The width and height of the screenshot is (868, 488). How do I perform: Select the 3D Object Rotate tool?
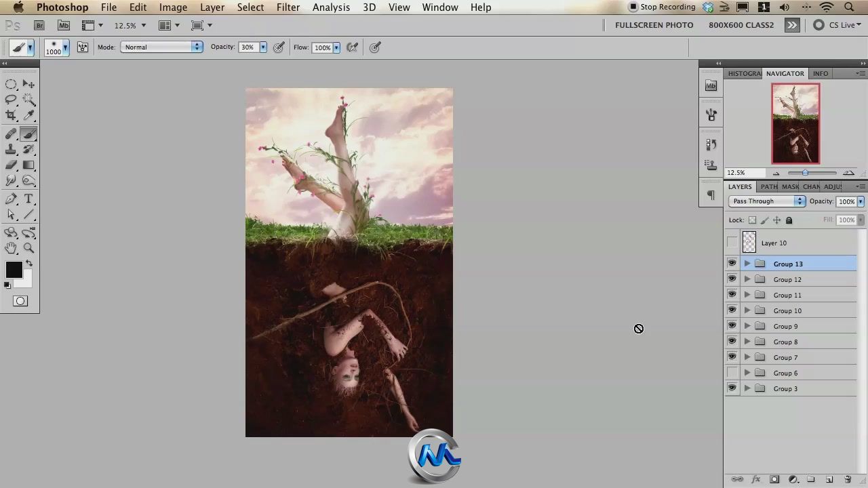coord(12,232)
